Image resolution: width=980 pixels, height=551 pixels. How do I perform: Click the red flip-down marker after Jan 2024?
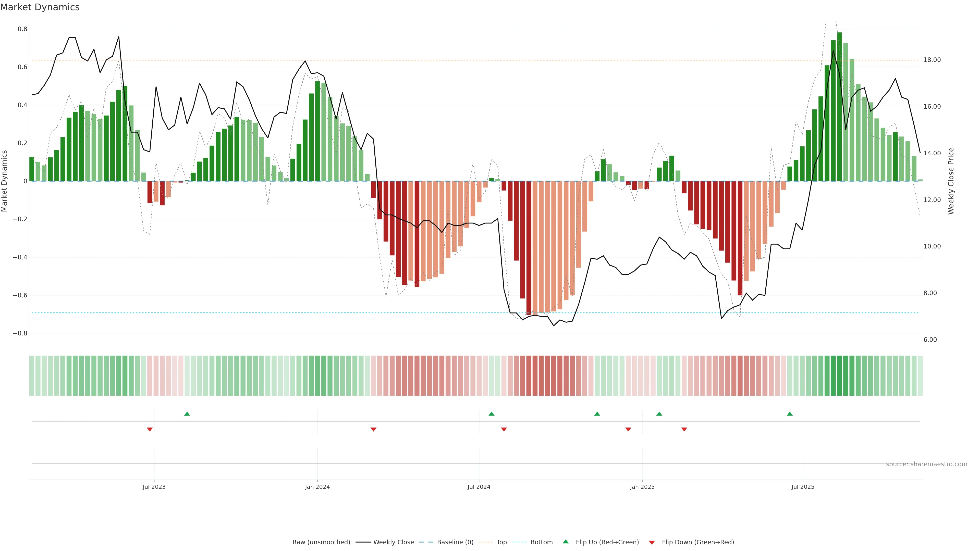click(x=373, y=429)
